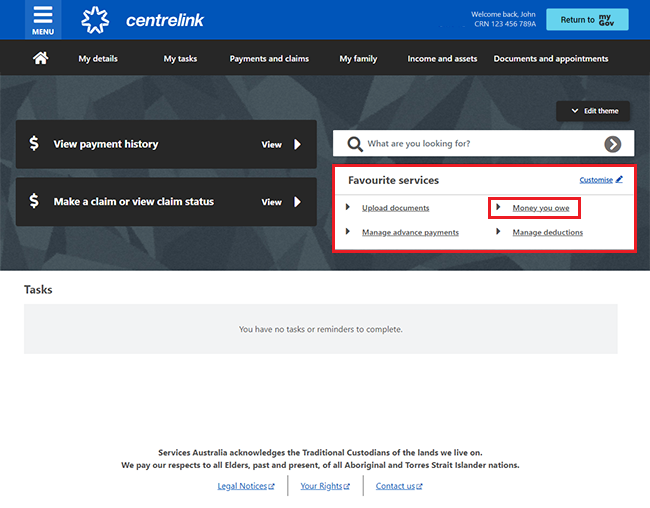The width and height of the screenshot is (650, 508).
Task: Click the home icon in navigation bar
Action: (x=41, y=58)
